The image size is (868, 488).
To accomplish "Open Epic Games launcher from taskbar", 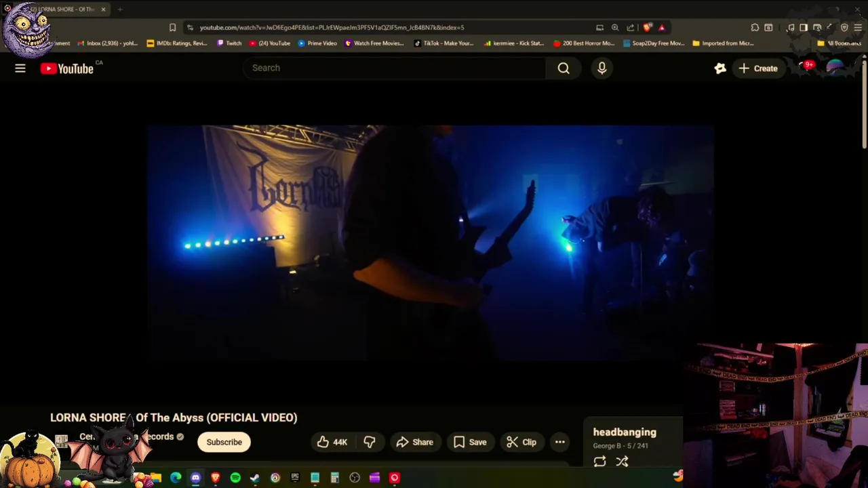I will coord(295,478).
